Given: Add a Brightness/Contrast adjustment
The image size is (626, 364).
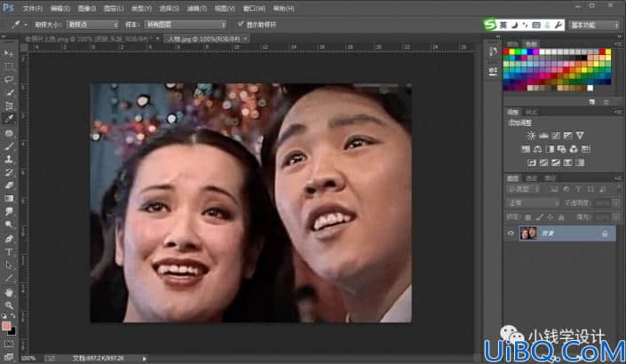Looking at the screenshot, I should (531, 136).
